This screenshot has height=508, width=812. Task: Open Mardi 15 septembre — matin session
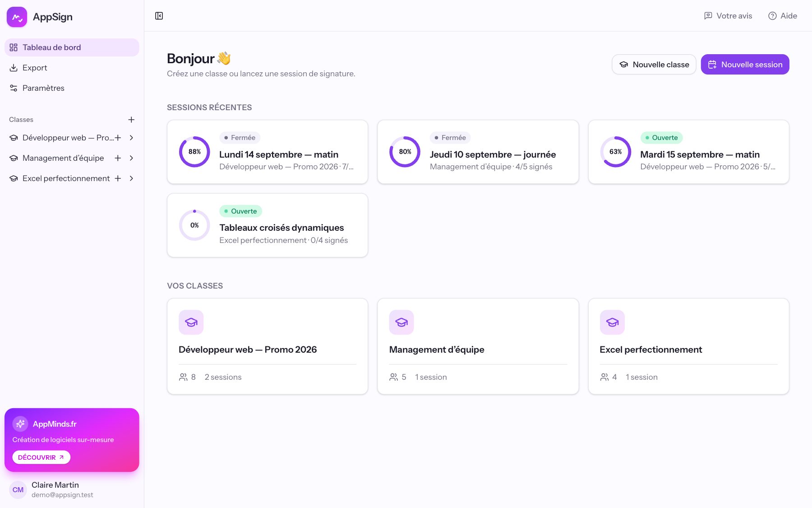(689, 152)
